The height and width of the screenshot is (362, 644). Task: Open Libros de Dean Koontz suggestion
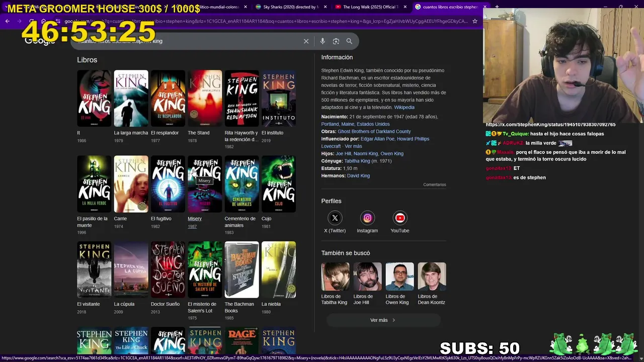(432, 284)
